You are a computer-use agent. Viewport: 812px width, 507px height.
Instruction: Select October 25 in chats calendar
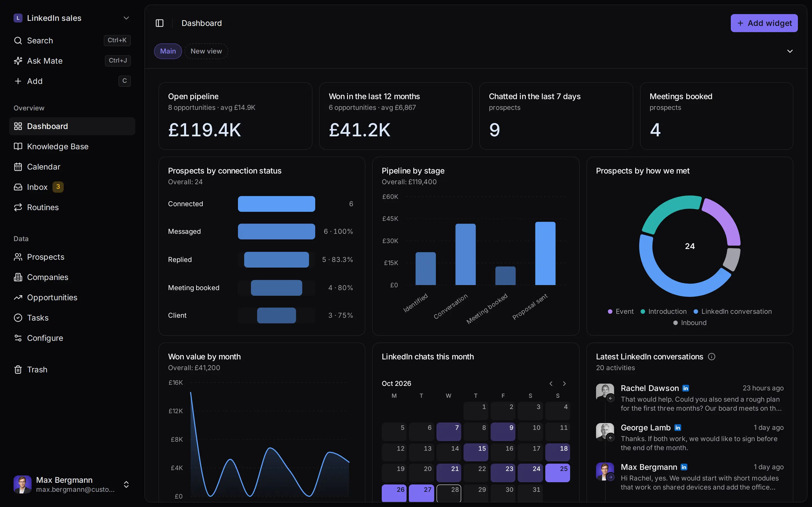(x=557, y=473)
